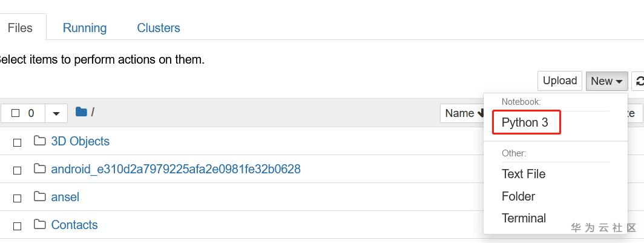Open the Clusters tab
Screen dimensions: 644x243
coord(159,28)
